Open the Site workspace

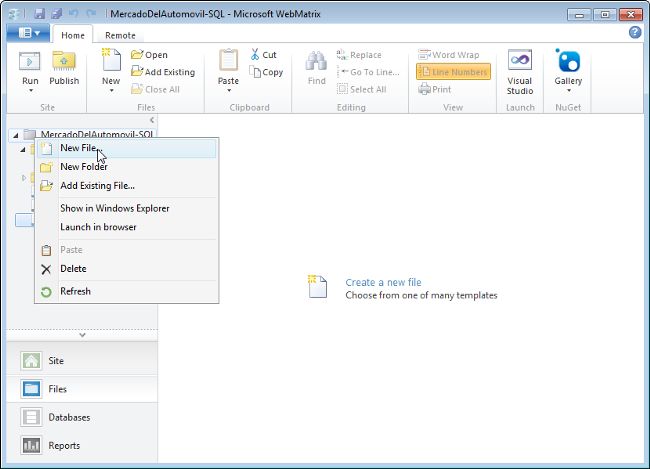[x=82, y=361]
